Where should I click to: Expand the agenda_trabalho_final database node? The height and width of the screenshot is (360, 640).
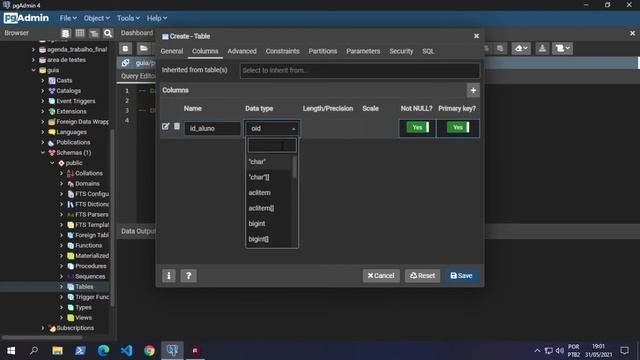click(x=33, y=49)
